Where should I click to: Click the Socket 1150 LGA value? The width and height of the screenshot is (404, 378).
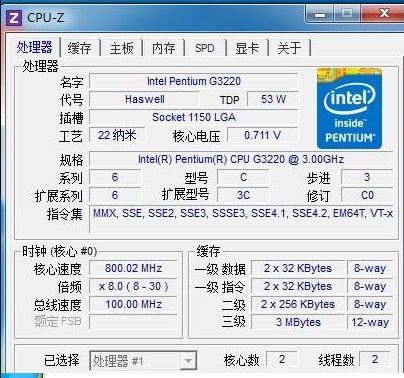point(194,117)
